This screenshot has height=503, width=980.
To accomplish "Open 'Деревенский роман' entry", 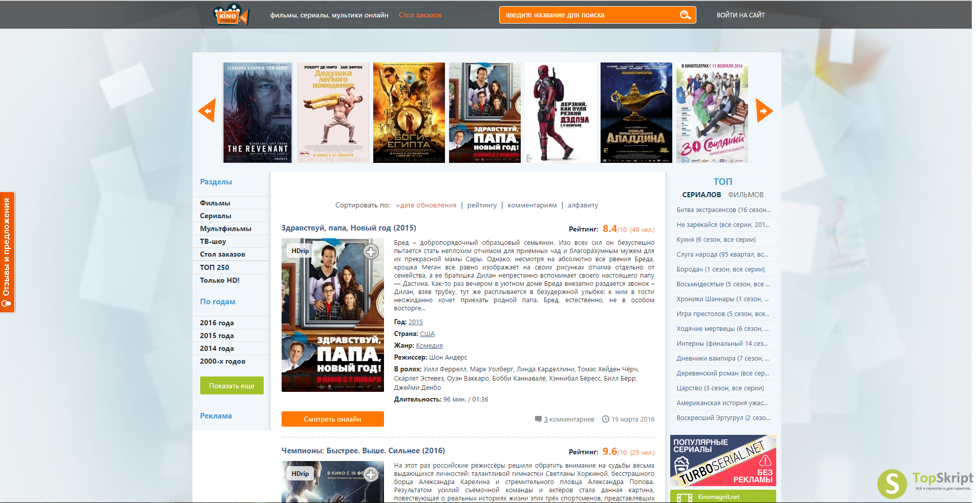I will pyautogui.click(x=723, y=373).
